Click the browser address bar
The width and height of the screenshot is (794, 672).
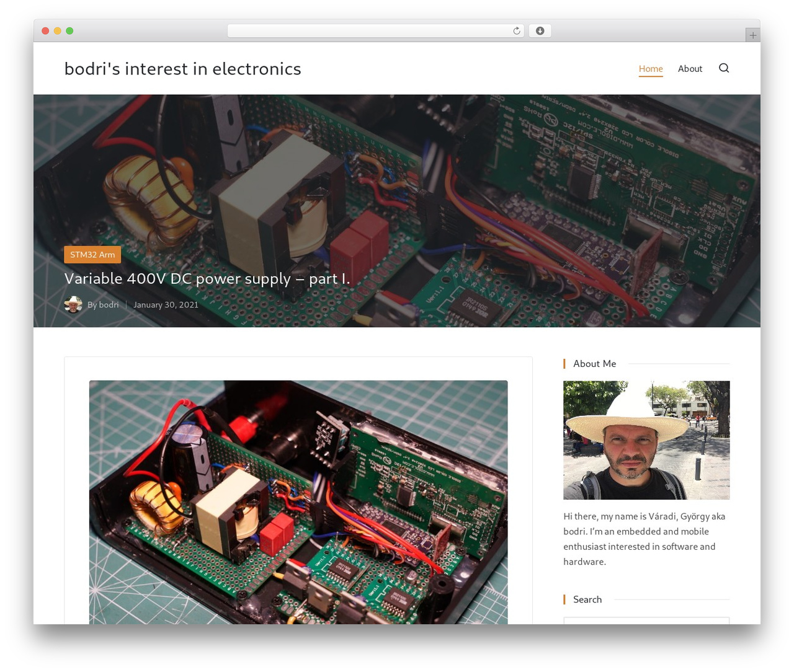pos(376,31)
